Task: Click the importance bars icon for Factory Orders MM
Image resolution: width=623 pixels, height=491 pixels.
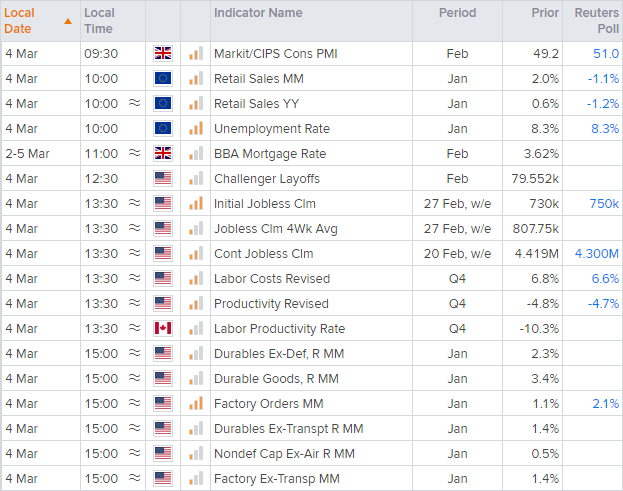Action: pyautogui.click(x=196, y=404)
